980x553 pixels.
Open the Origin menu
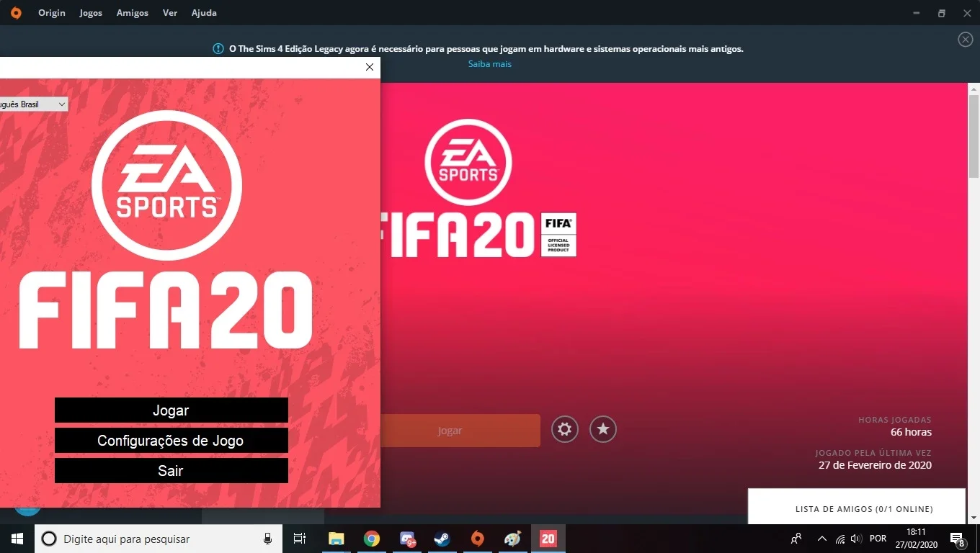click(52, 13)
